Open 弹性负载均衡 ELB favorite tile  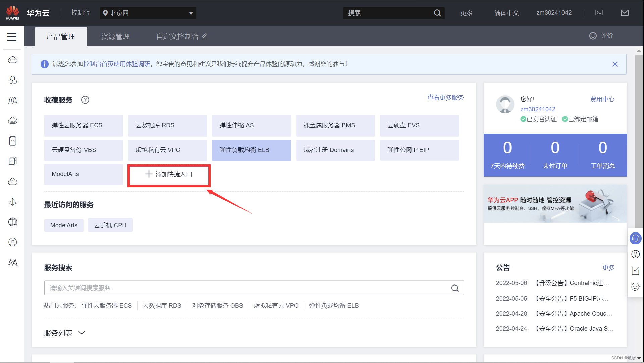[252, 150]
